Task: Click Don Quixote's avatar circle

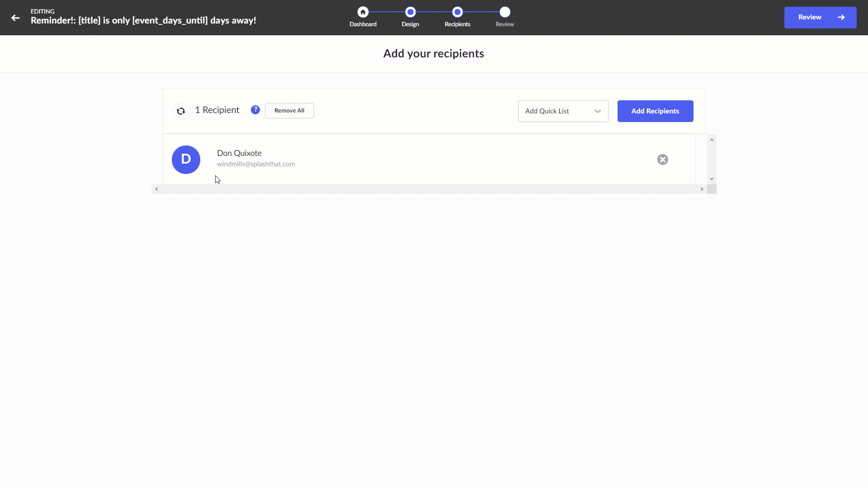Action: tap(186, 160)
